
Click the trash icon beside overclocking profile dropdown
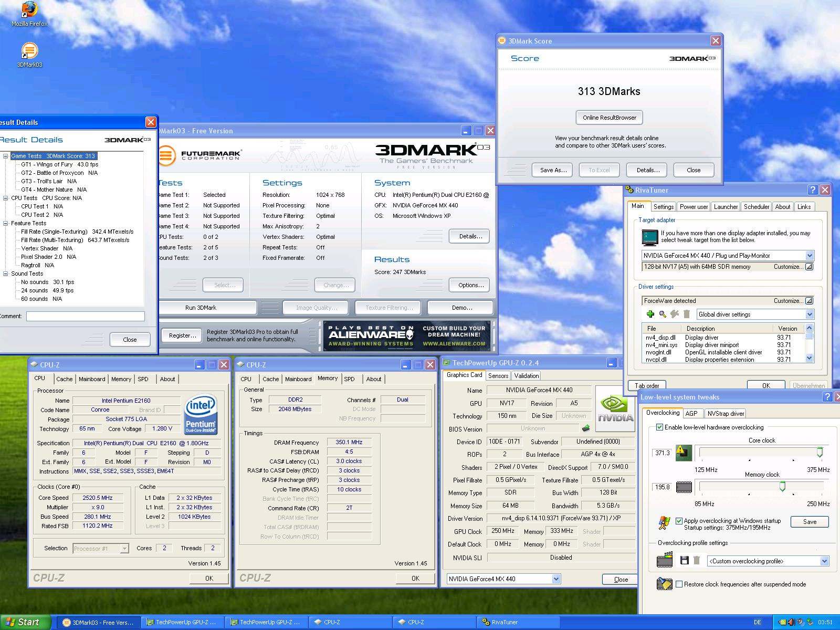pos(697,561)
